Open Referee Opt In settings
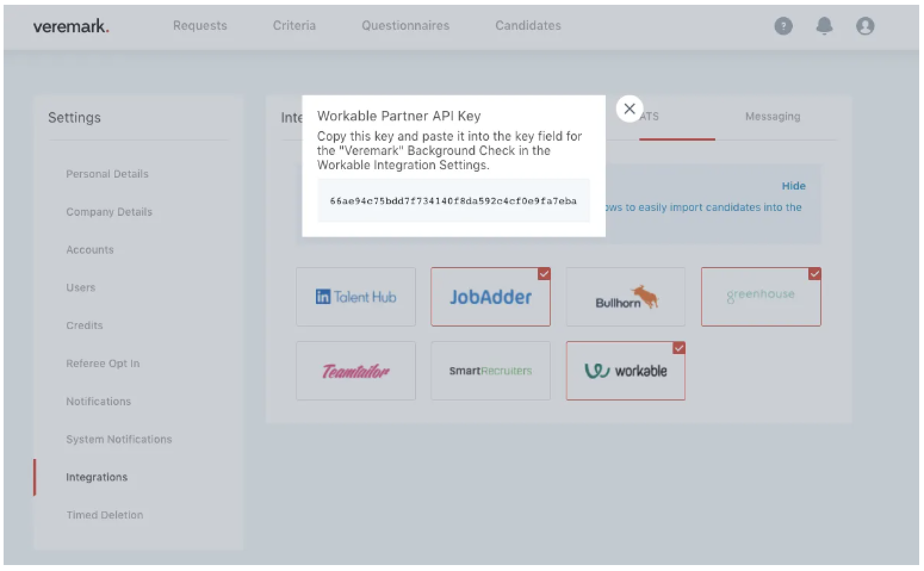 pyautogui.click(x=103, y=364)
